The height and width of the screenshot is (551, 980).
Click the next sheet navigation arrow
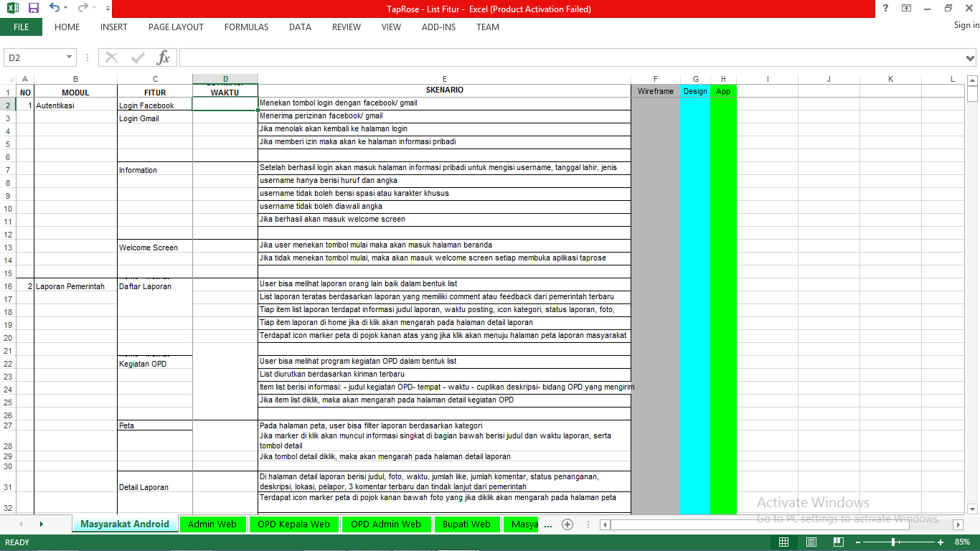pos(41,524)
